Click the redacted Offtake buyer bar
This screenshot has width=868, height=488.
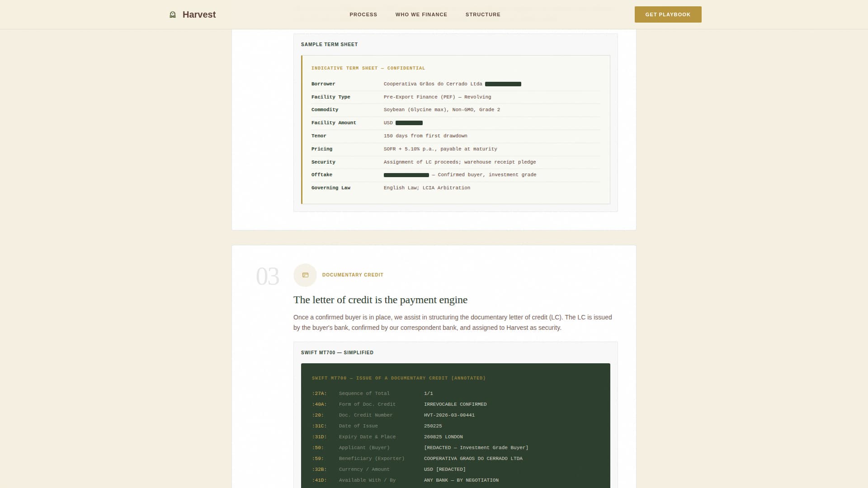(x=406, y=175)
